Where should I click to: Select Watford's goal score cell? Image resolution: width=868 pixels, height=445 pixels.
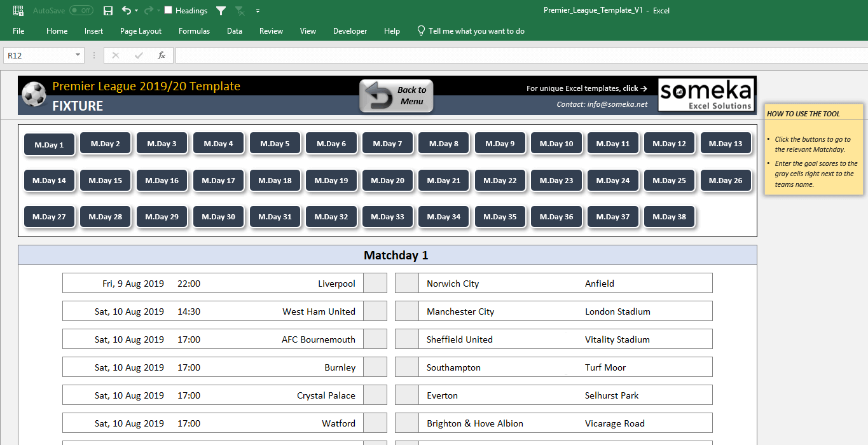point(375,423)
